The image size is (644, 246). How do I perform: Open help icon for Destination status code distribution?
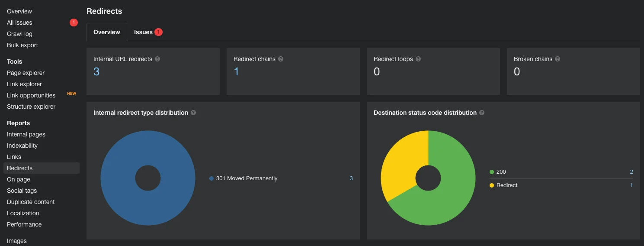point(482,113)
